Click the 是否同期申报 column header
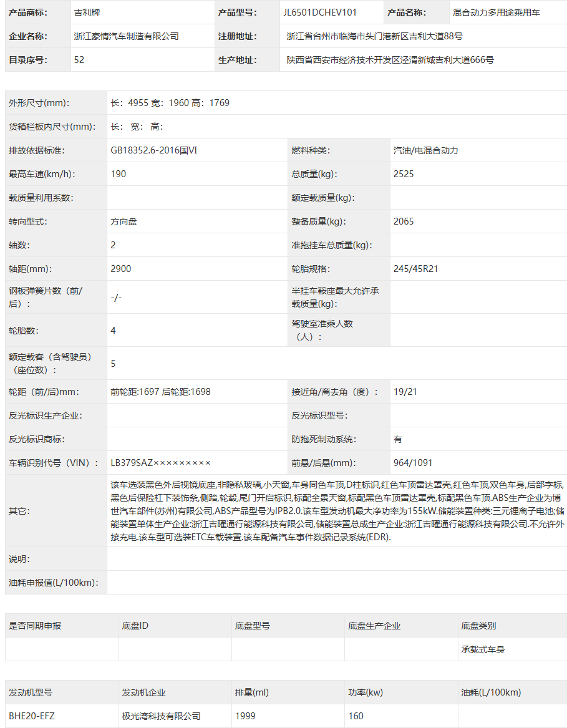The height and width of the screenshot is (728, 567). pos(35,626)
